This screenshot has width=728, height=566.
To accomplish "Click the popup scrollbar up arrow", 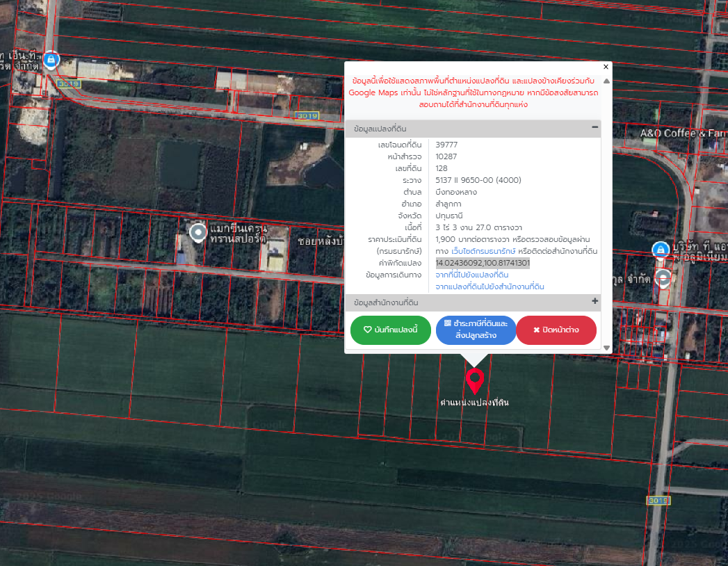I will [606, 81].
